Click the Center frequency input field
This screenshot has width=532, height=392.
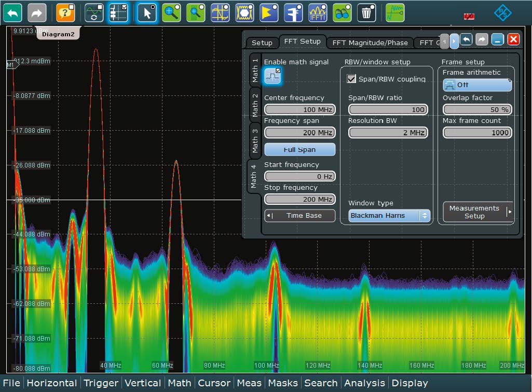(299, 110)
